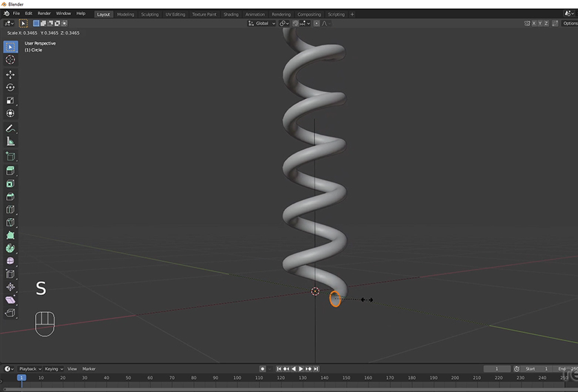578x392 pixels.
Task: Select the Cursor tool in toolbar
Action: point(10,60)
